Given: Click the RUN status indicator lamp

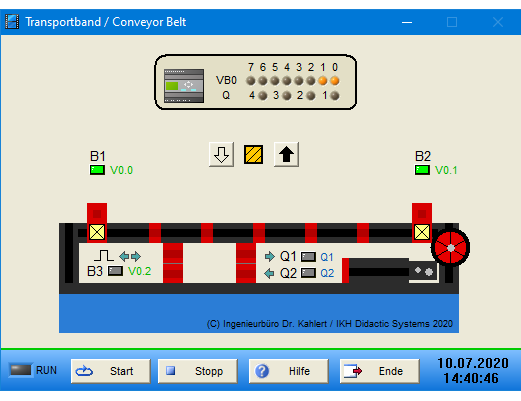Looking at the screenshot, I should click(x=21, y=370).
